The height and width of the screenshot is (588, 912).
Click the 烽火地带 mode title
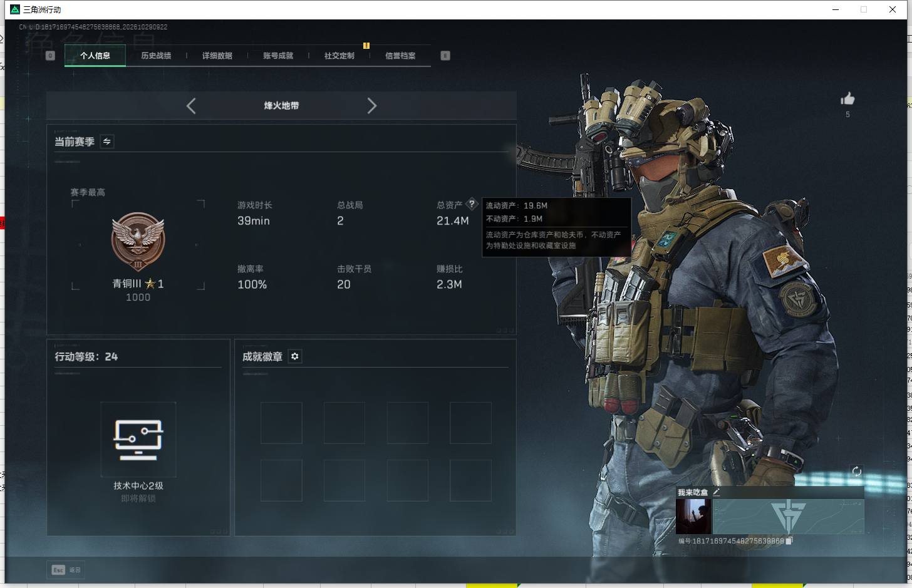[281, 106]
